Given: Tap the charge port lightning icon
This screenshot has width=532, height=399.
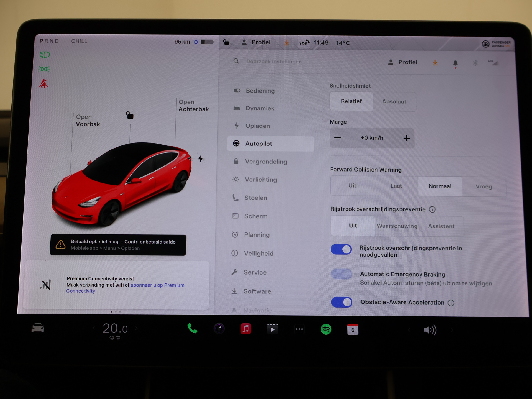Looking at the screenshot, I should pos(200,158).
